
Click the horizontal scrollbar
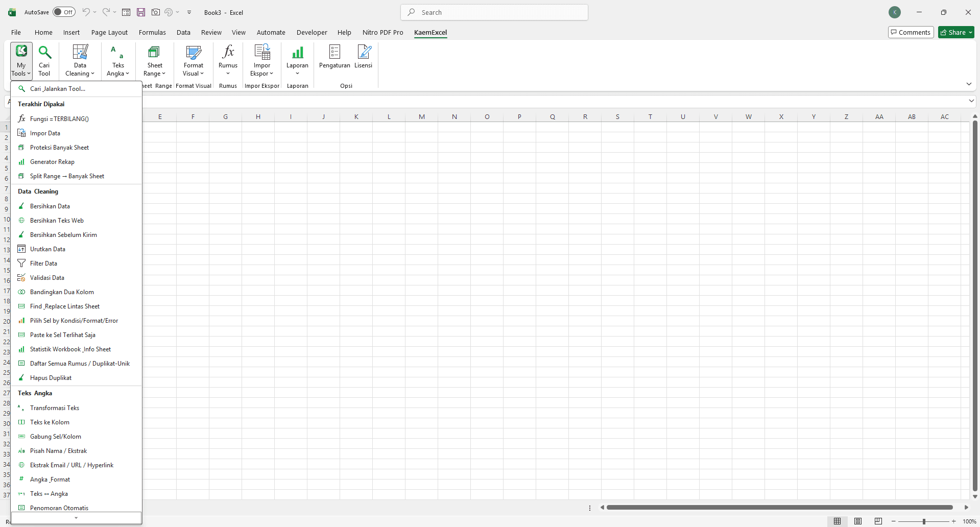click(780, 508)
